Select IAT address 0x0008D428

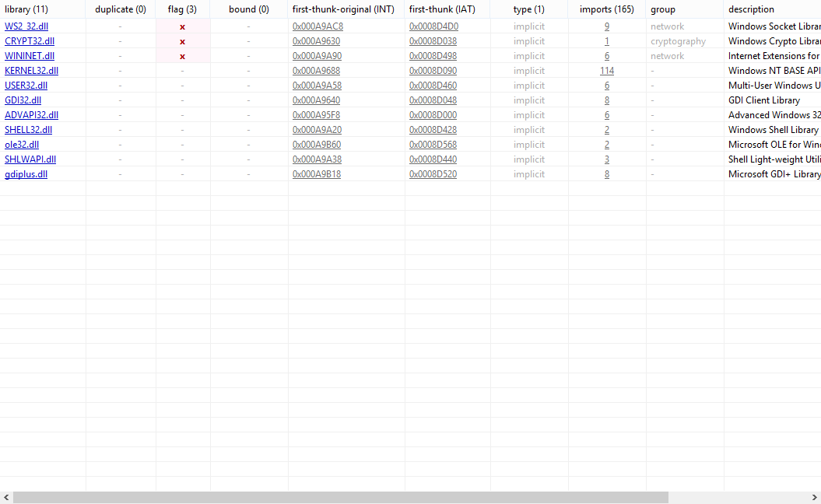433,130
